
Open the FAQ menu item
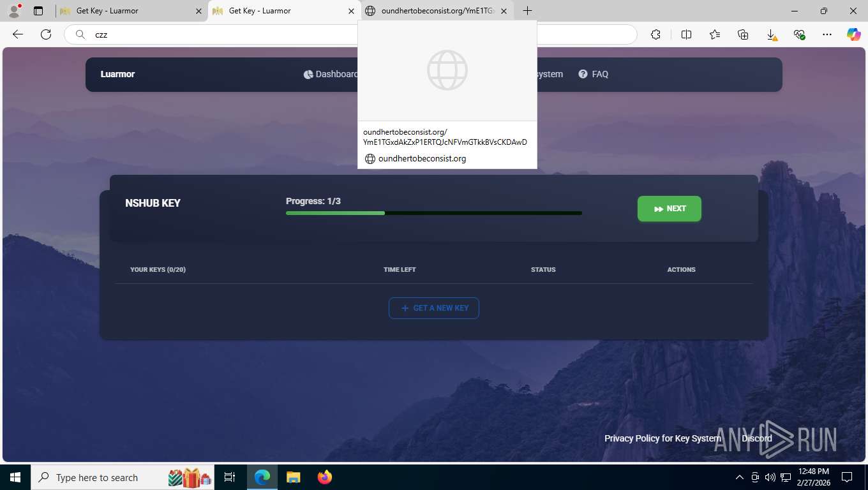(593, 74)
